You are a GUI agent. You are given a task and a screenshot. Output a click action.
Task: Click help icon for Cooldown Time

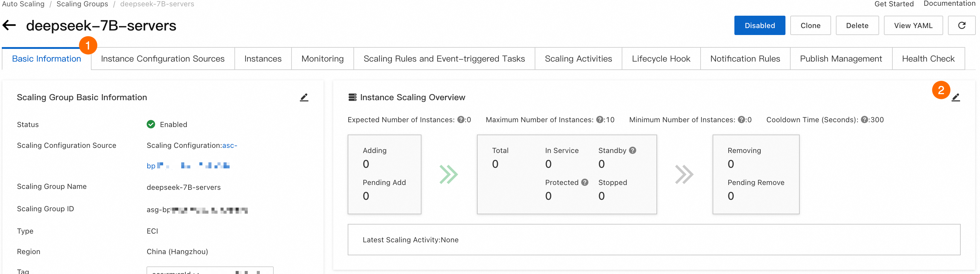(x=864, y=120)
